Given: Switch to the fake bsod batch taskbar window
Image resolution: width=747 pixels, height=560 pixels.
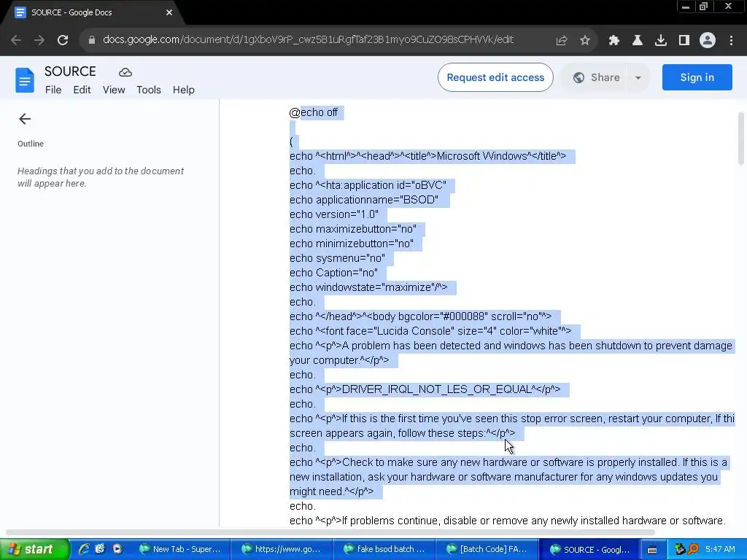Looking at the screenshot, I should [x=384, y=549].
